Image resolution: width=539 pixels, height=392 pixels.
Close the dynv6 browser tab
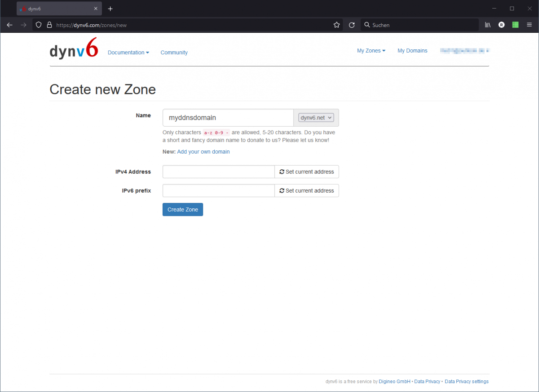point(95,9)
